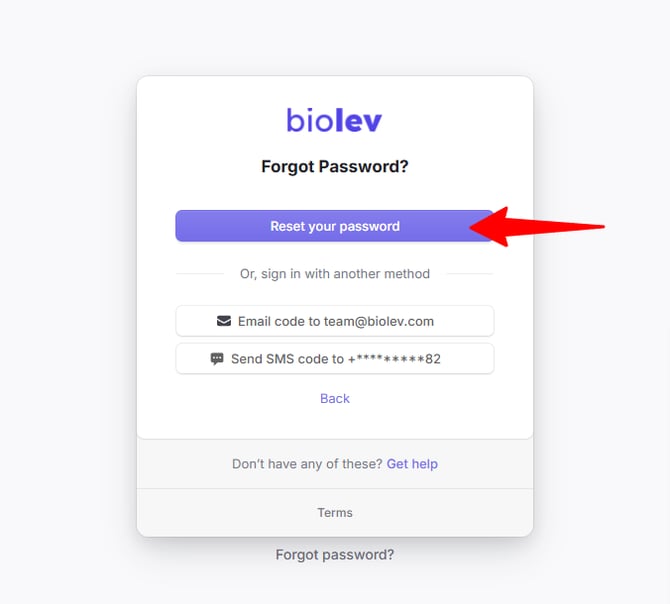The image size is (670, 604).
Task: Open the Get help link
Action: click(412, 463)
